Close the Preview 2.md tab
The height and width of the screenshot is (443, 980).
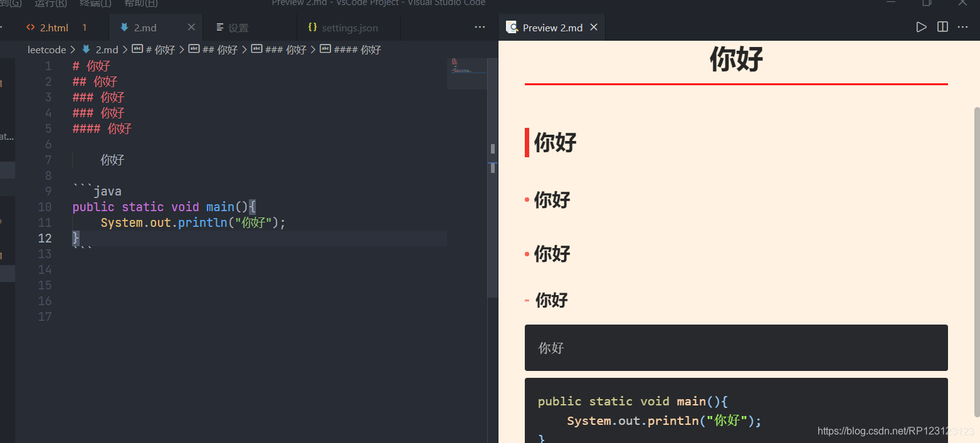click(594, 28)
